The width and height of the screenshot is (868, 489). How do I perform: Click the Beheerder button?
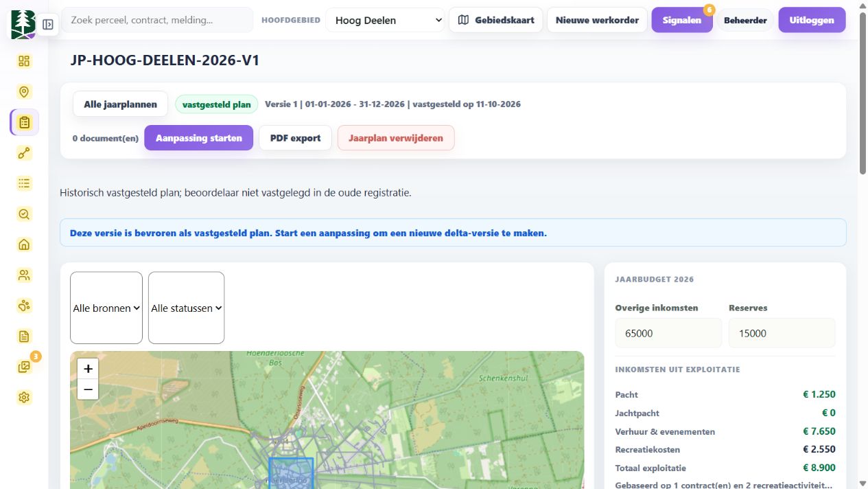tap(745, 20)
